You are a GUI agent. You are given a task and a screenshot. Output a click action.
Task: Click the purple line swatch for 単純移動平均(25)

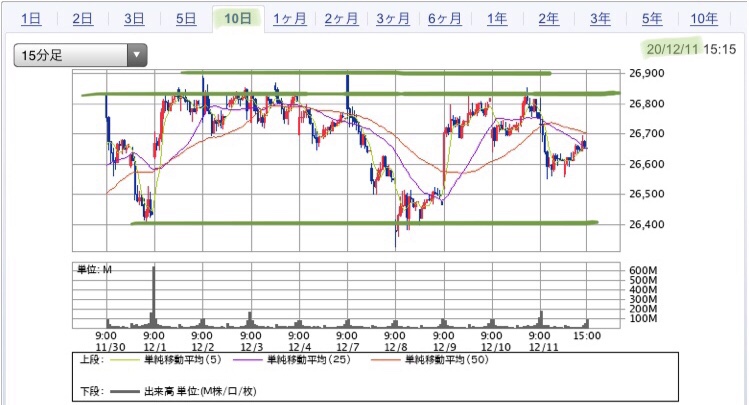click(x=247, y=360)
